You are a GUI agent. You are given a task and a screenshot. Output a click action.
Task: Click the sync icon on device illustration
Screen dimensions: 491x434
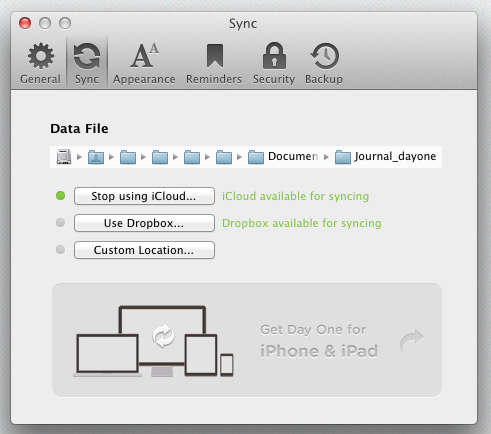point(163,336)
